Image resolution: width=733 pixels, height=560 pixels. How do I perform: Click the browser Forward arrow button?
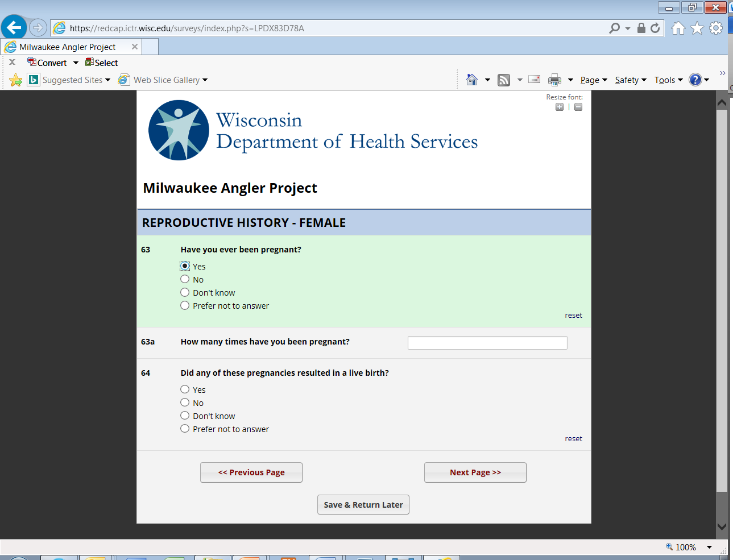(x=38, y=27)
